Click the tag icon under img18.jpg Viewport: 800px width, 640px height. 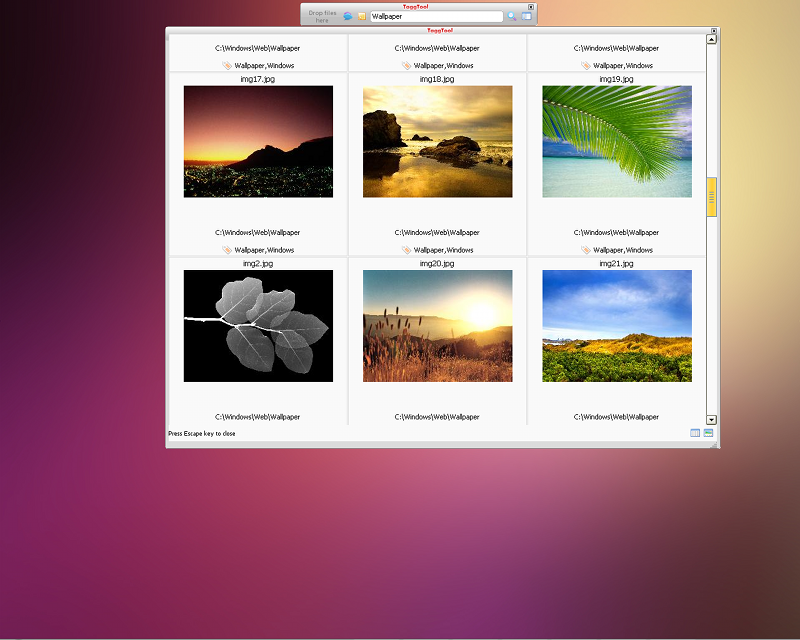coord(406,250)
